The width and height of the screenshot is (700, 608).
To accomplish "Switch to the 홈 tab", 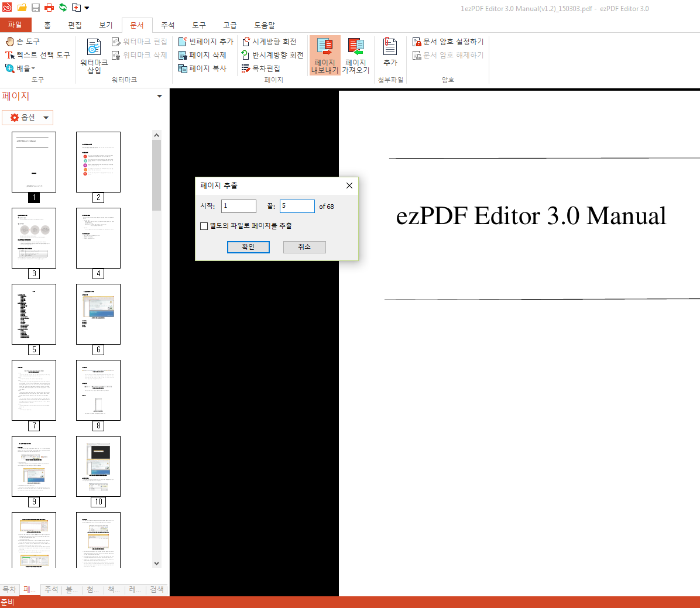I will (x=47, y=25).
